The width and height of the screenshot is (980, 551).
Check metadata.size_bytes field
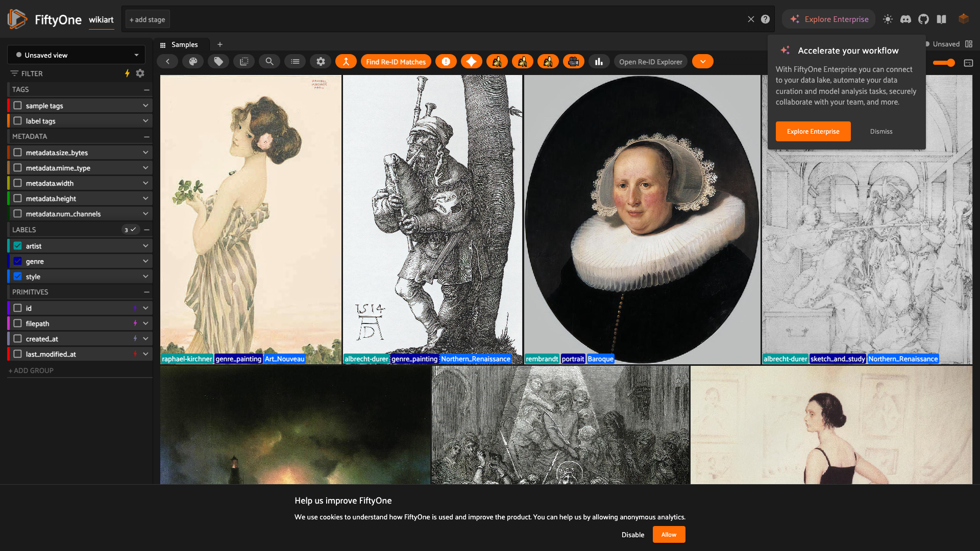tap(18, 153)
